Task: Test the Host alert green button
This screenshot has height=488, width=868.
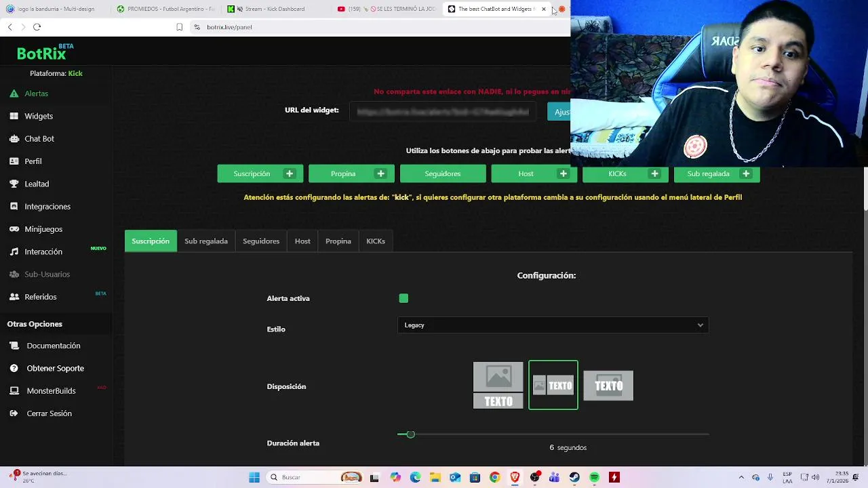Action: (534, 174)
